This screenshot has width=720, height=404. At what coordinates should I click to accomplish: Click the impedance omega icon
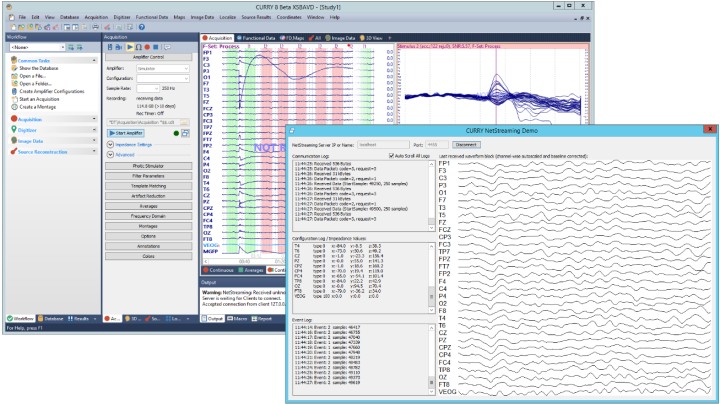138,47
